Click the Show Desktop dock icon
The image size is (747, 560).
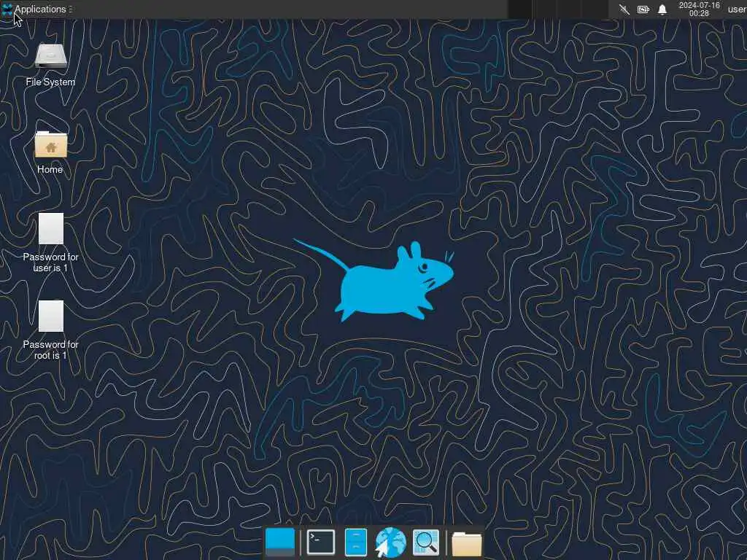coord(280,542)
